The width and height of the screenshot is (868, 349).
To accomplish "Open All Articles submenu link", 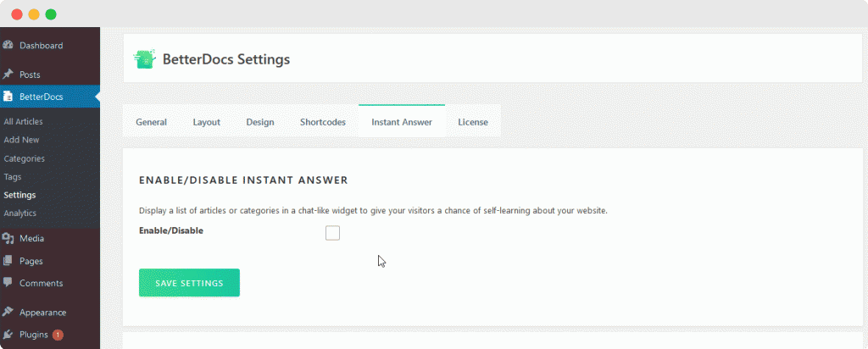I will (23, 122).
